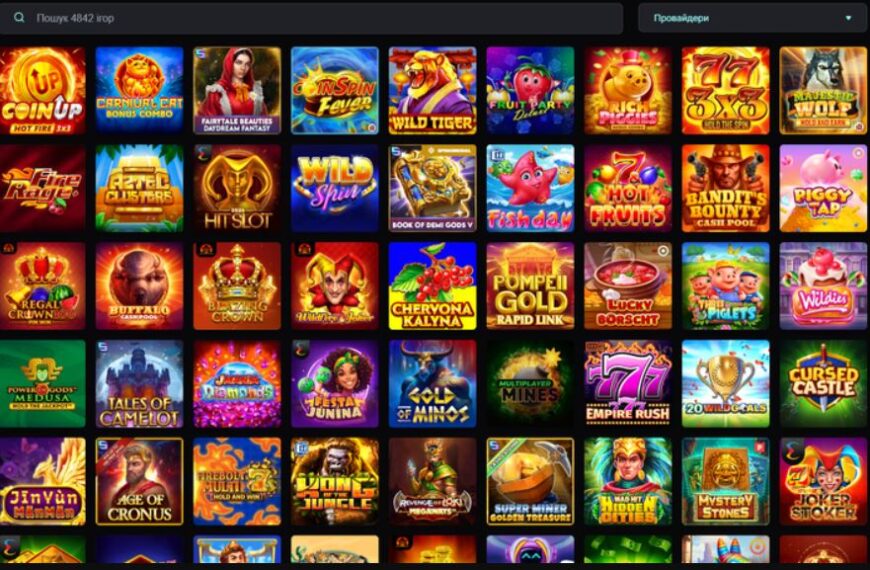
Task: Launch Pompeii Gold Rapid Link
Action: click(x=530, y=286)
